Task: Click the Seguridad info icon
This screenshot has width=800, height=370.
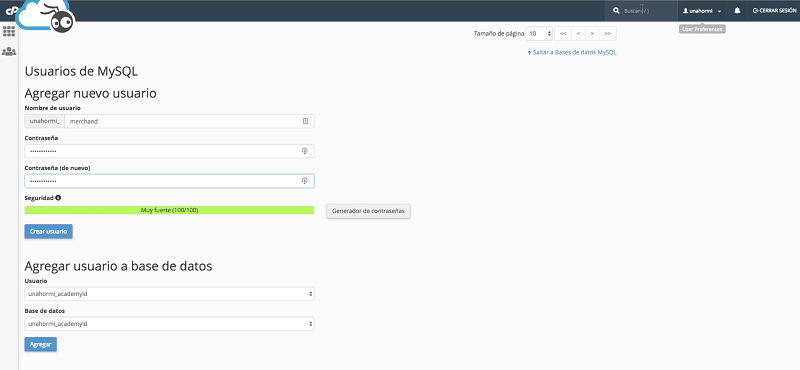Action: point(58,198)
